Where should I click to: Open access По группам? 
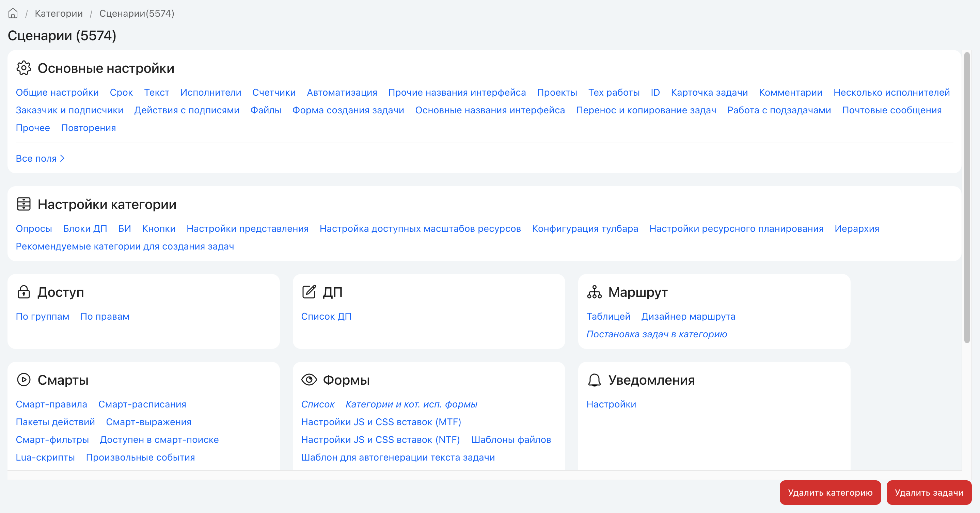click(x=43, y=316)
